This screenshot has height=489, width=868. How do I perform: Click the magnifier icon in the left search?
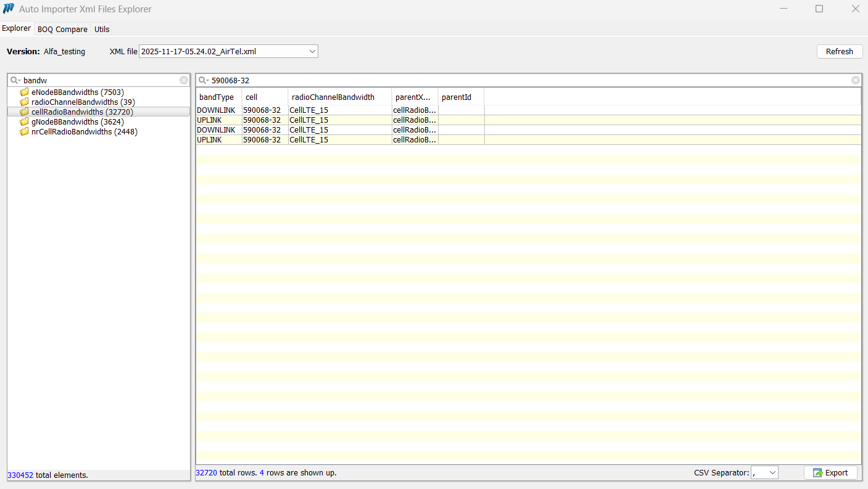pyautogui.click(x=15, y=80)
